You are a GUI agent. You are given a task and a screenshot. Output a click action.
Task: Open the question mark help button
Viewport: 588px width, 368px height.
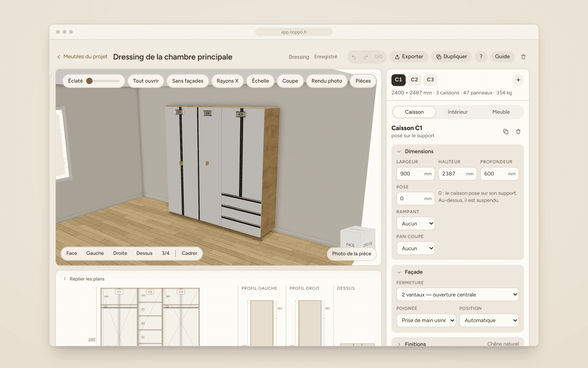click(481, 57)
